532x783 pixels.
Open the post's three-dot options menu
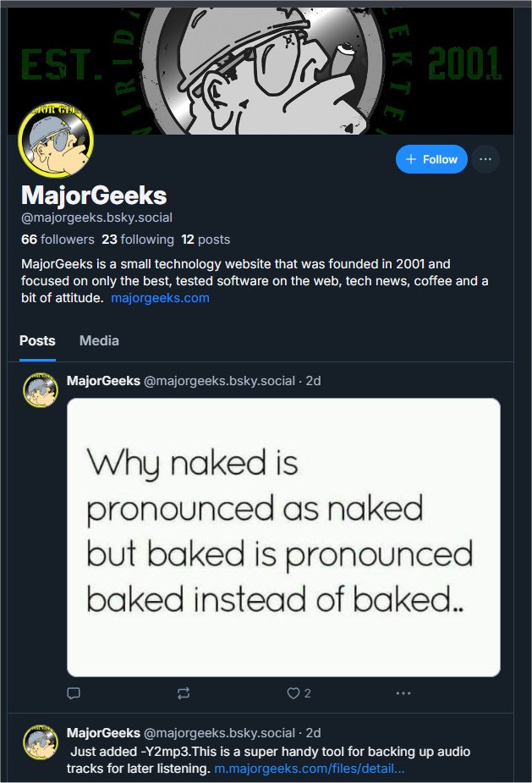point(403,693)
